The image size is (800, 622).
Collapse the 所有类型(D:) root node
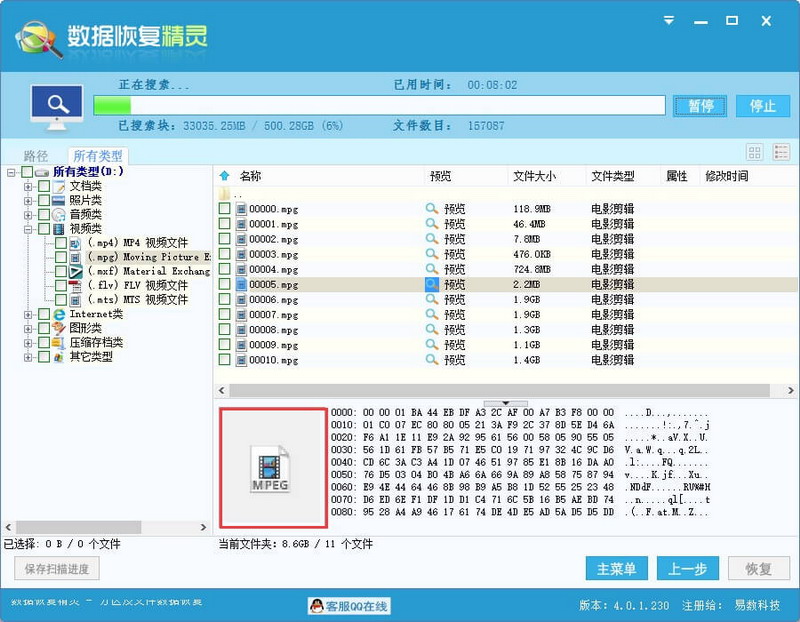pyautogui.click(x=11, y=172)
